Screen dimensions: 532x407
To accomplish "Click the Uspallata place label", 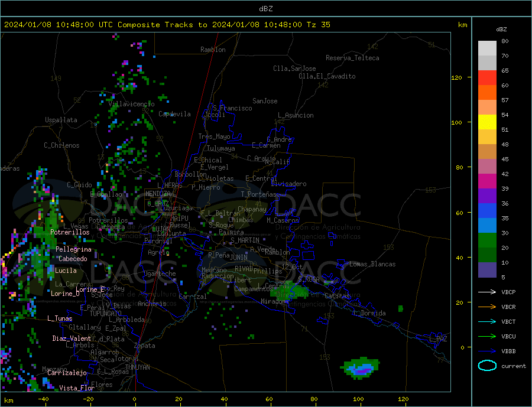I will coord(61,120).
